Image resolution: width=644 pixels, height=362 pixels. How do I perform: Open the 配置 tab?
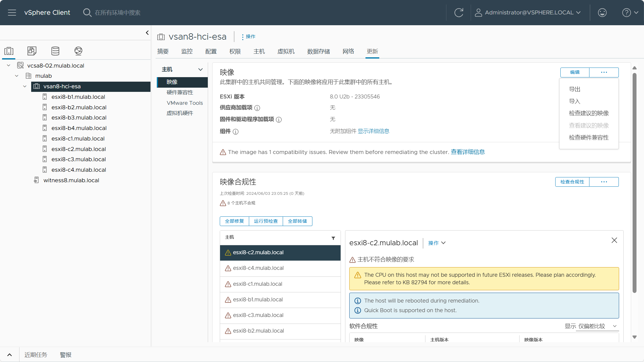tap(211, 51)
